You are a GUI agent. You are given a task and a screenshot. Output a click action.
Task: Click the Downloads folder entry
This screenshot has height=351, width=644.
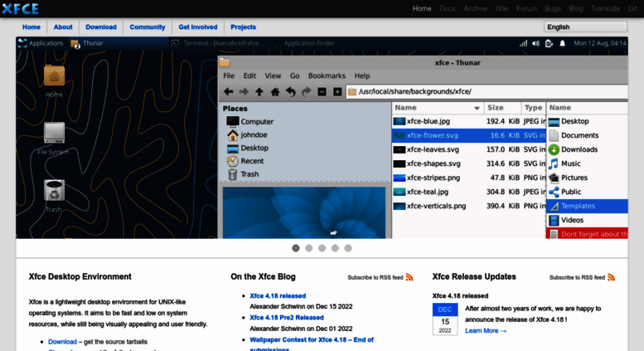point(588,149)
